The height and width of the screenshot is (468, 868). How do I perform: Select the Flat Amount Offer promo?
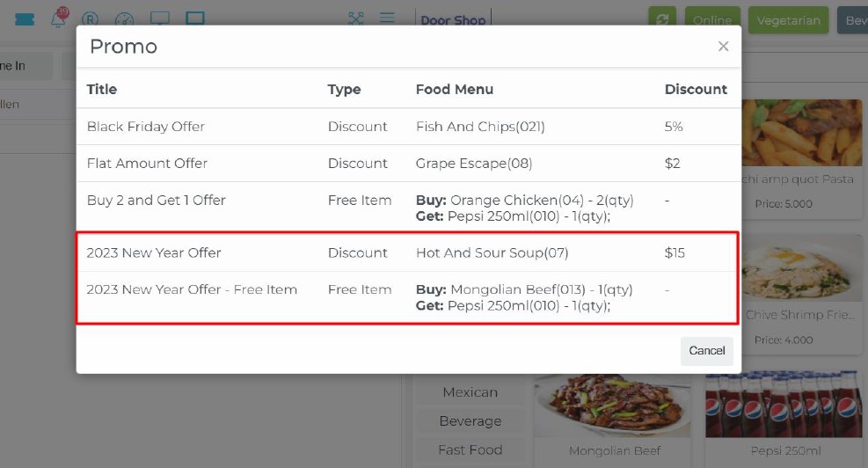click(x=147, y=164)
